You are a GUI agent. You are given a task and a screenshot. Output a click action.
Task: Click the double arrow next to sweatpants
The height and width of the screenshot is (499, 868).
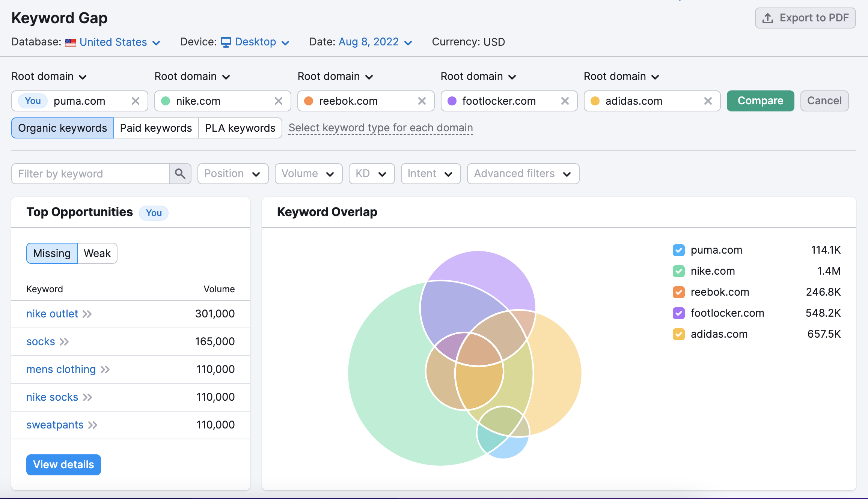(x=93, y=425)
